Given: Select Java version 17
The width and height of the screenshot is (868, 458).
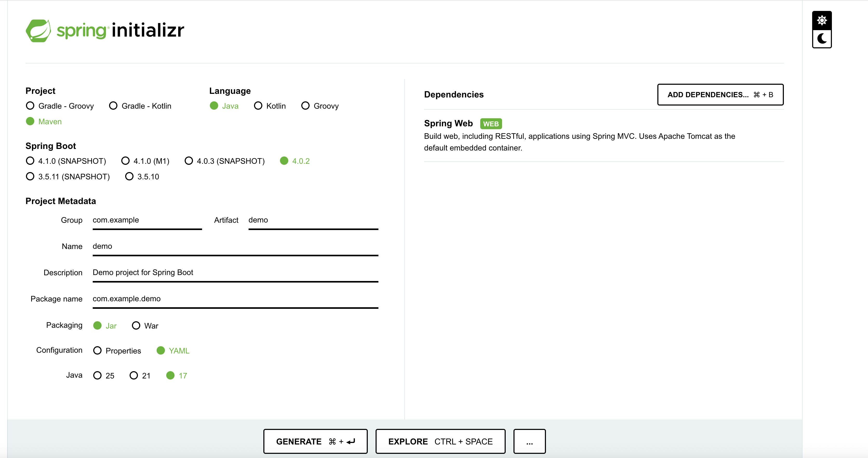Looking at the screenshot, I should tap(177, 375).
